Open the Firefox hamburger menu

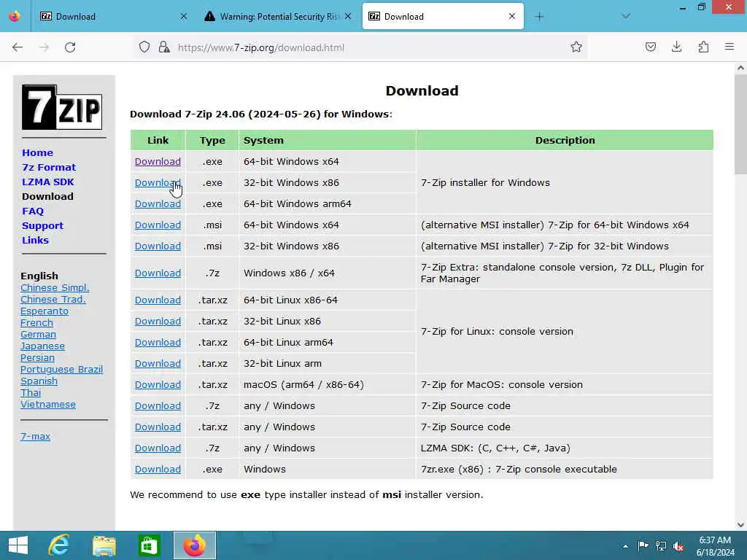729,47
